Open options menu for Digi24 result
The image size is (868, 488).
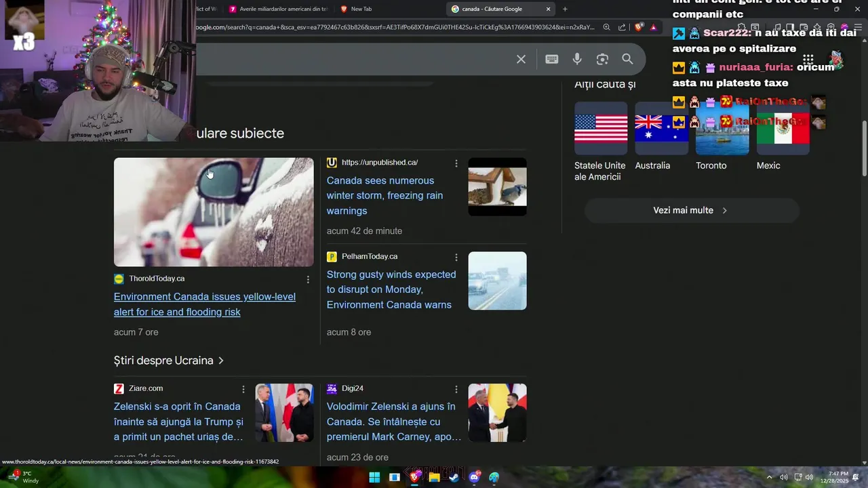[x=456, y=389]
